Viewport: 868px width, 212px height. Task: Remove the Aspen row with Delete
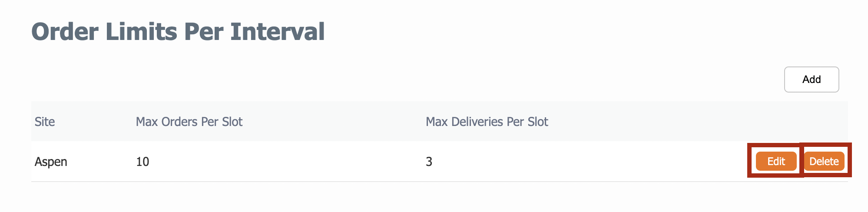point(824,161)
